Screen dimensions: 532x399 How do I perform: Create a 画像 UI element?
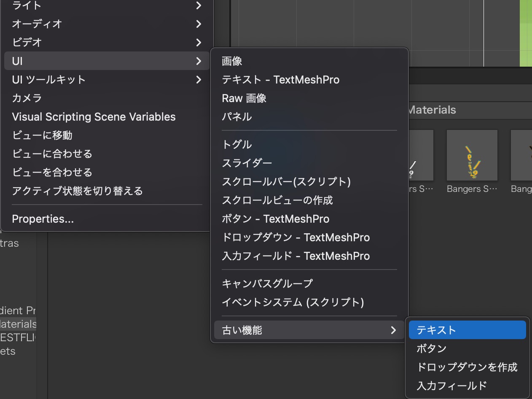pyautogui.click(x=232, y=61)
